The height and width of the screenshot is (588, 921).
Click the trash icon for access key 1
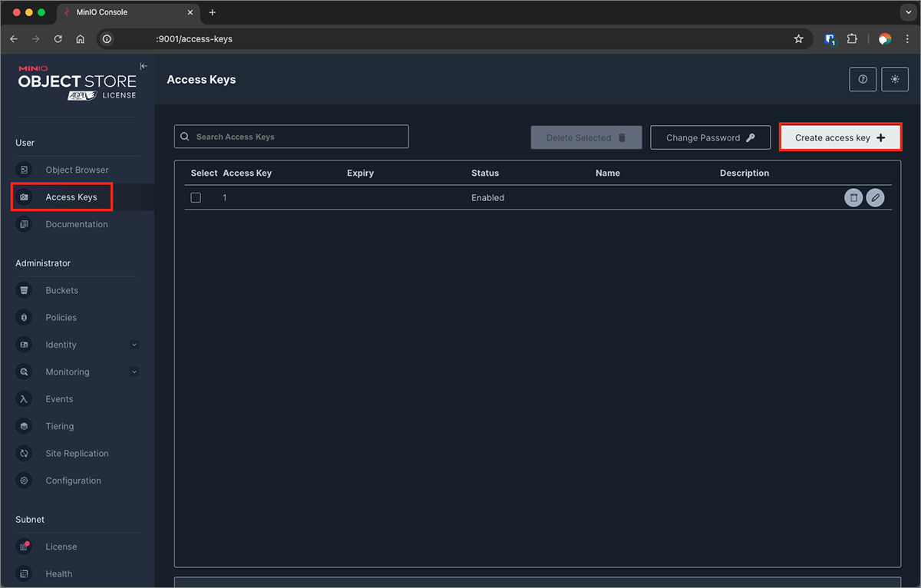[853, 198]
